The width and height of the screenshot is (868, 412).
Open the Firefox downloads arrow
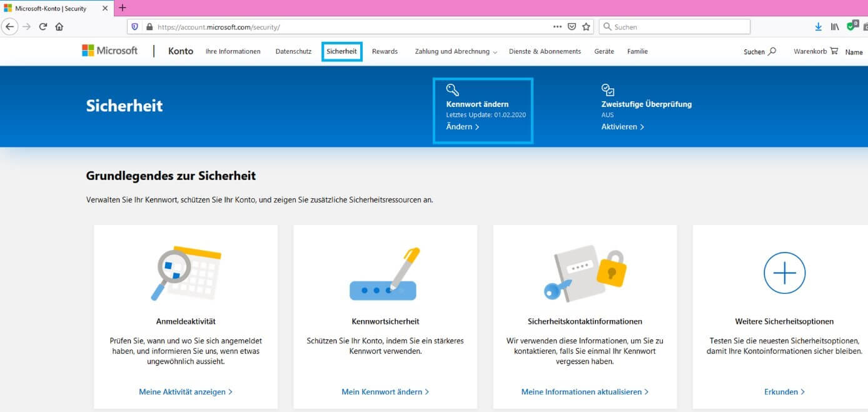click(x=819, y=27)
